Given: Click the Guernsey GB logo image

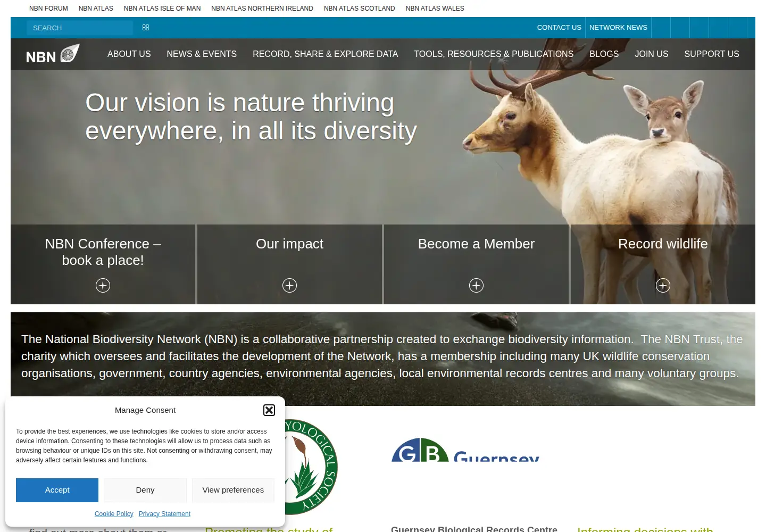Looking at the screenshot, I should 465,450.
